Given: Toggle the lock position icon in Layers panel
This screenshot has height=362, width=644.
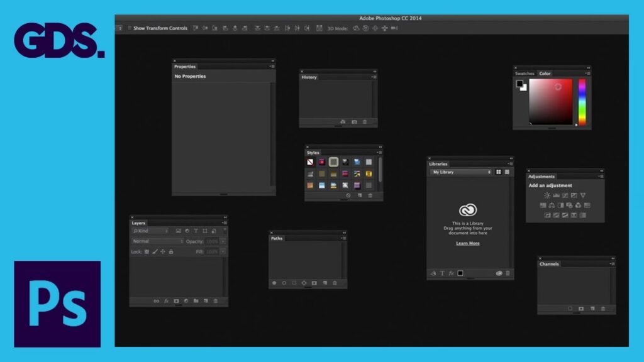Looking at the screenshot, I should pos(163,251).
